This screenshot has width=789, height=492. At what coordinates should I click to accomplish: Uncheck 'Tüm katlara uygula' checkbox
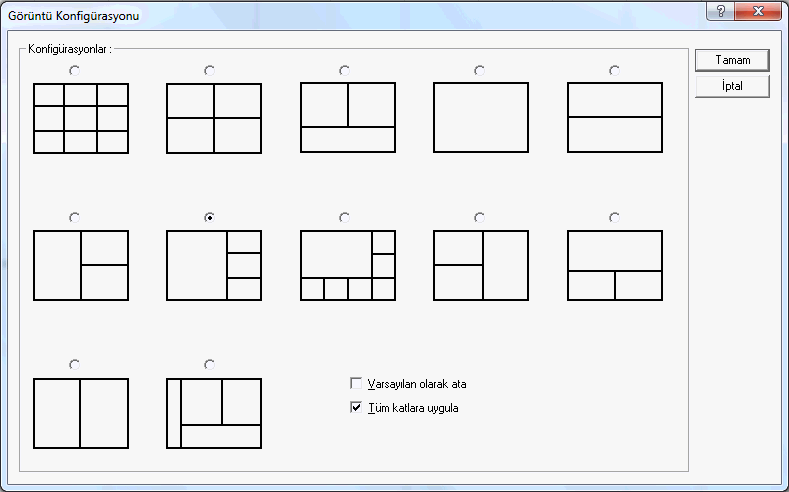356,407
